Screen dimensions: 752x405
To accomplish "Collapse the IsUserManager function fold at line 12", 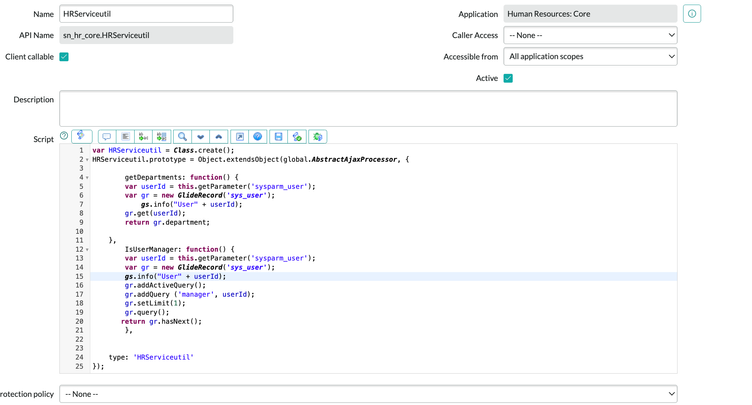I will 87,250.
